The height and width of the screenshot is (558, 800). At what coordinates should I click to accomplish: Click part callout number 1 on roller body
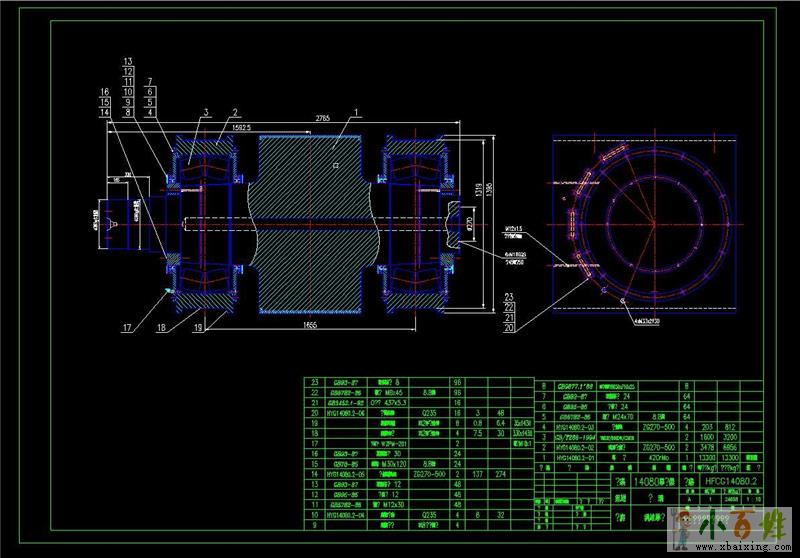(356, 111)
